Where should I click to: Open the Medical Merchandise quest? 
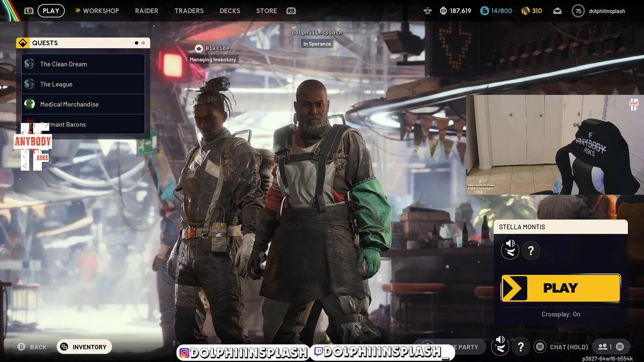[x=83, y=104]
